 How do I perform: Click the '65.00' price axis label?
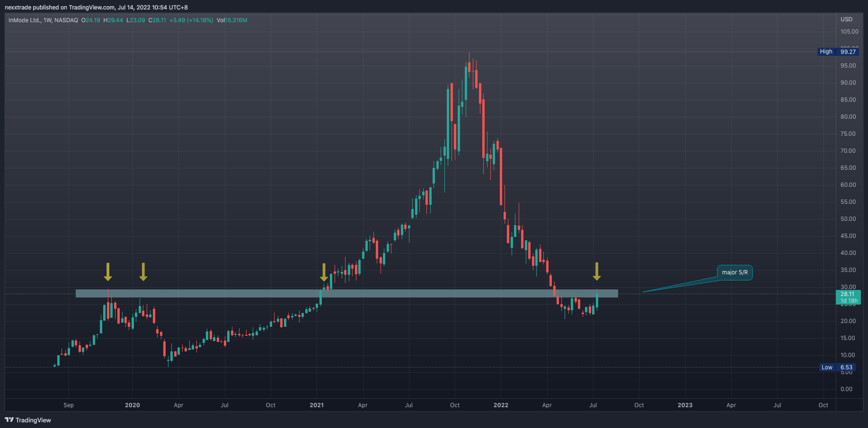coord(848,168)
